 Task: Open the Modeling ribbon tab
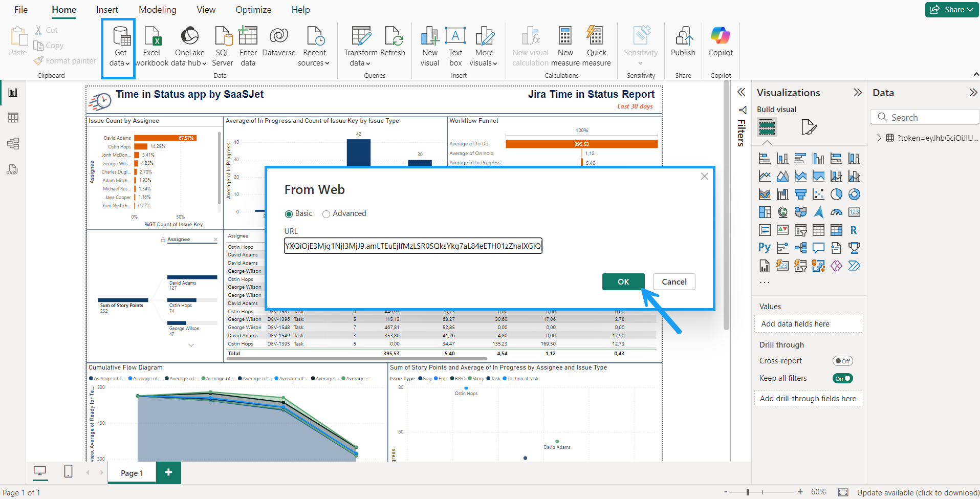click(x=157, y=10)
